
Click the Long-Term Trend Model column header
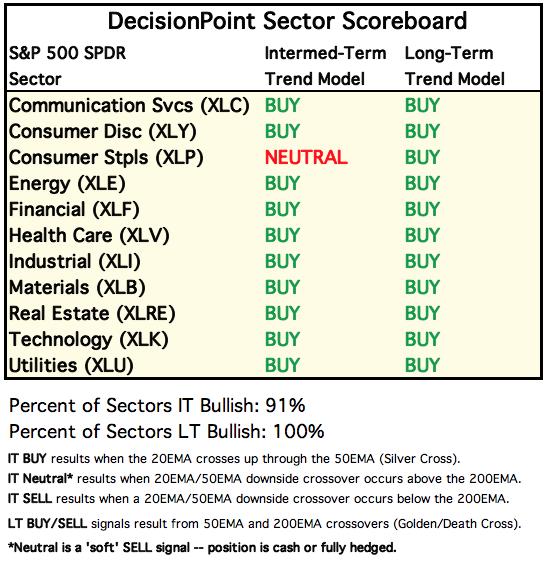pyautogui.click(x=455, y=66)
